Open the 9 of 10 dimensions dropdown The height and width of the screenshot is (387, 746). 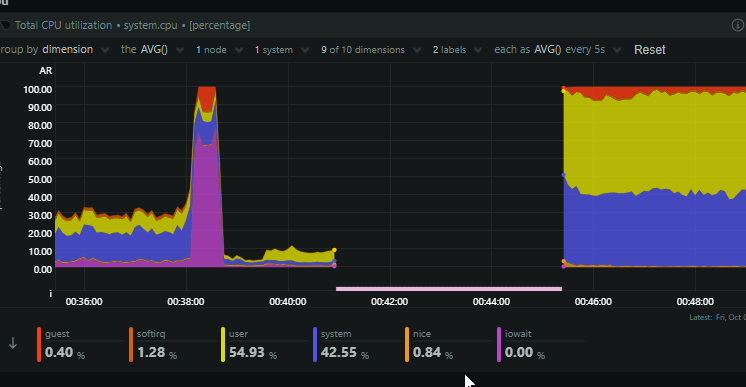tap(371, 50)
